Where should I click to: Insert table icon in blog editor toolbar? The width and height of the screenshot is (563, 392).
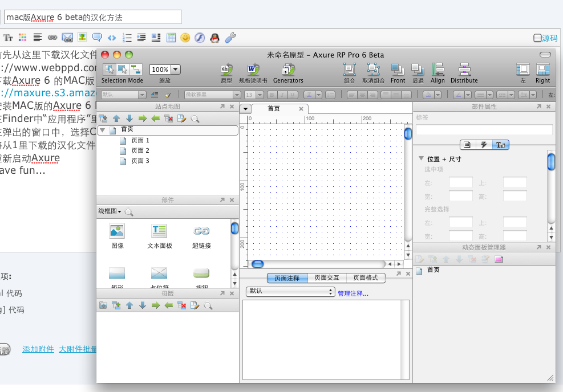click(x=171, y=37)
